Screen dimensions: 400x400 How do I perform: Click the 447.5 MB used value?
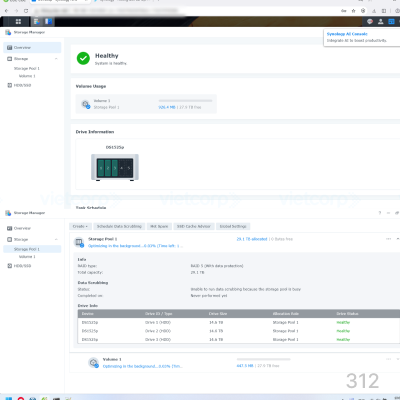point(245,366)
